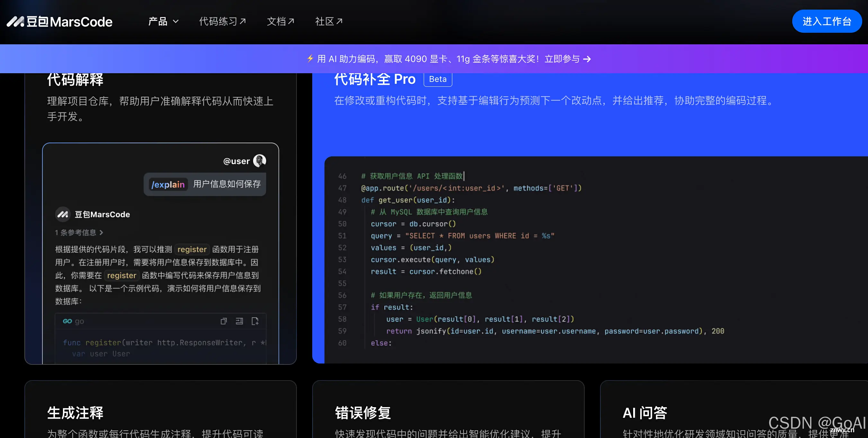The width and height of the screenshot is (868, 438).
Task: Expand 1 条参考信息 references
Action: pos(79,232)
